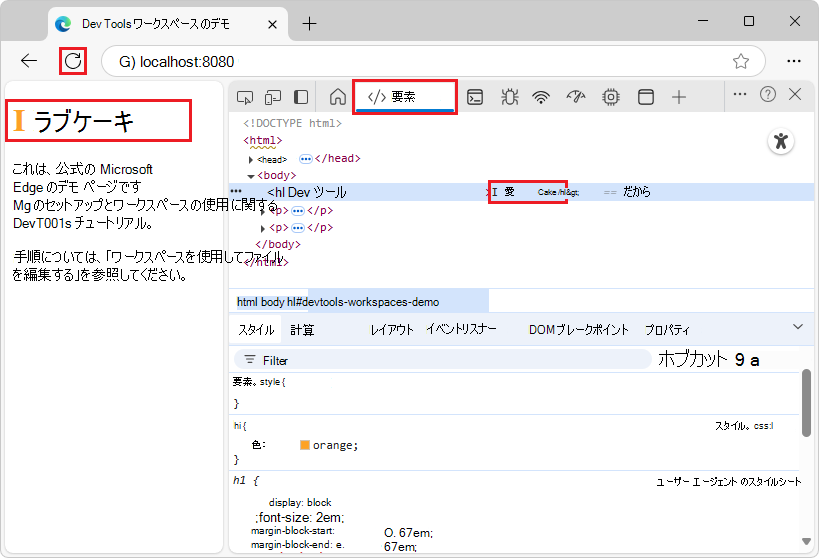Reload the page with the refresh button
This screenshot has height=558, width=819.
73,61
